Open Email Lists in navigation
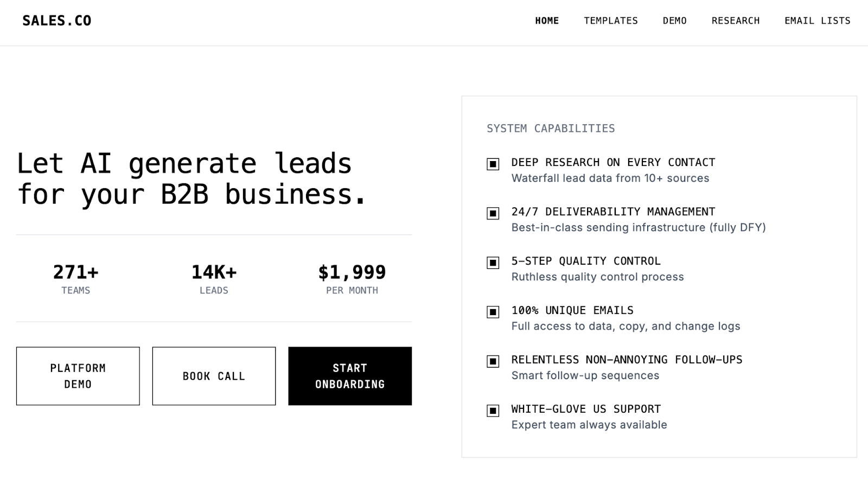The width and height of the screenshot is (868, 500). [x=818, y=21]
